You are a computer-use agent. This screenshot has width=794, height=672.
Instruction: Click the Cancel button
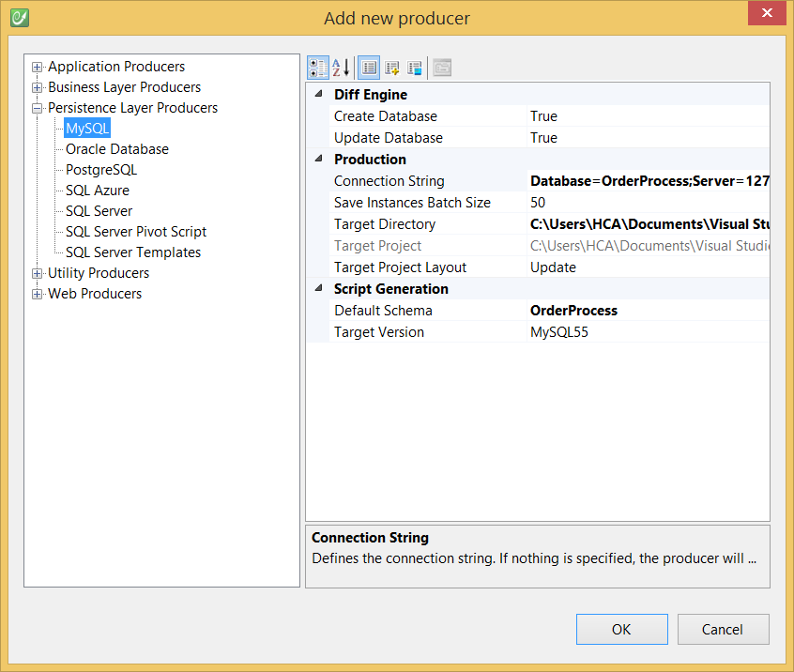pyautogui.click(x=723, y=630)
